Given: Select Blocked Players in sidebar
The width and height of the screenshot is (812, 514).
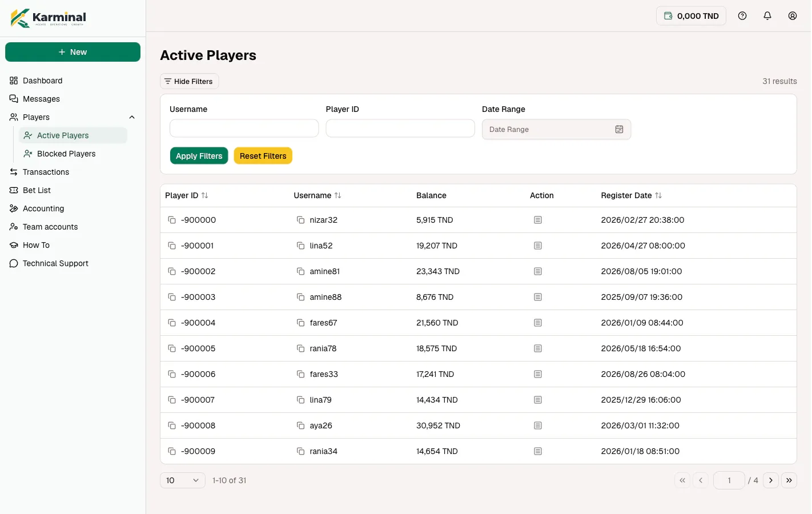Looking at the screenshot, I should coord(73,154).
